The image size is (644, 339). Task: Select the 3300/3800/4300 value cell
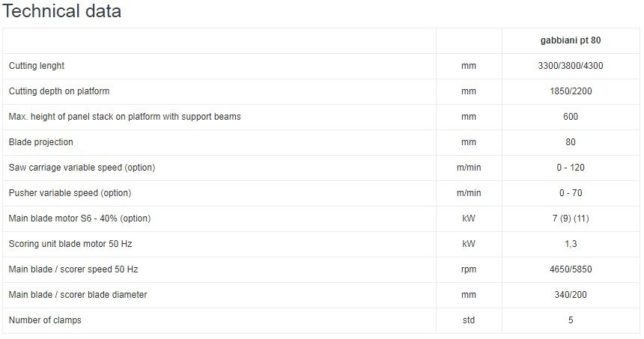(571, 66)
